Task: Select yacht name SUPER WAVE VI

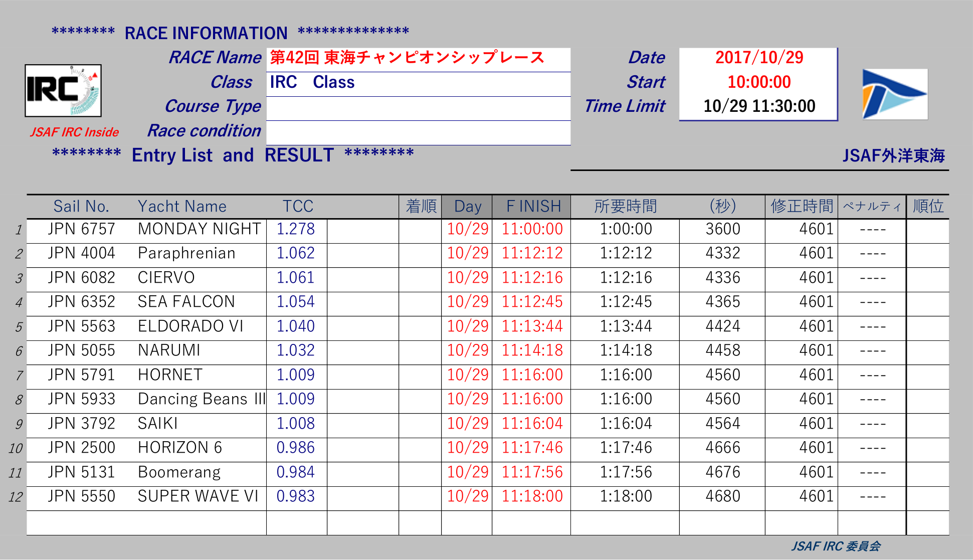Action: [198, 496]
